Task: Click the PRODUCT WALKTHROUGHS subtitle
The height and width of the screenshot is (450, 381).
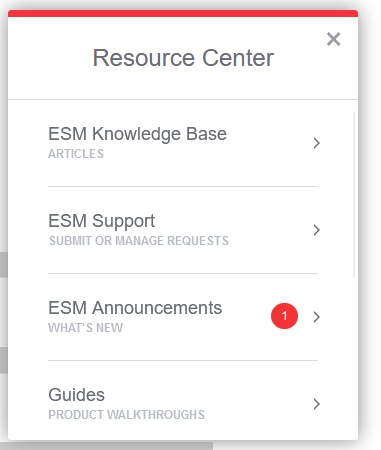Action: click(126, 415)
